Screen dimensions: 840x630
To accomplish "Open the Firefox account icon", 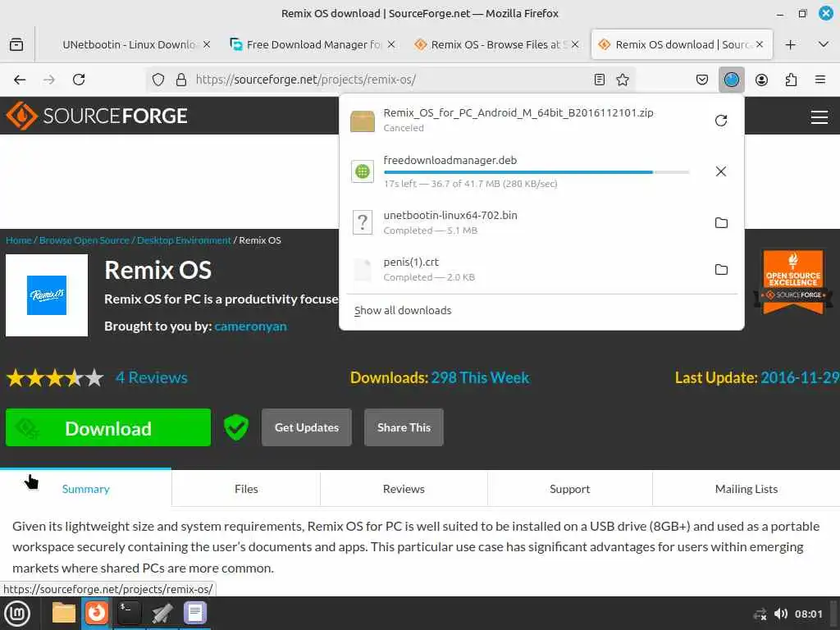I will click(761, 80).
